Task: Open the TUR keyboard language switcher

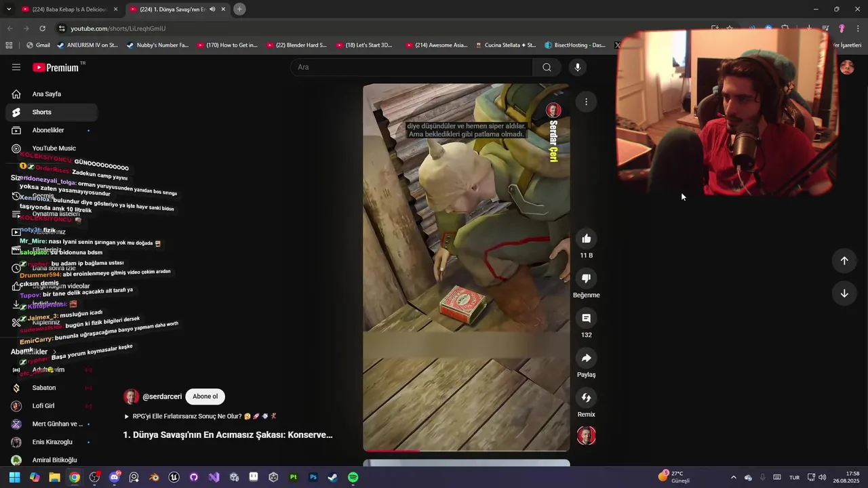Action: point(794,477)
